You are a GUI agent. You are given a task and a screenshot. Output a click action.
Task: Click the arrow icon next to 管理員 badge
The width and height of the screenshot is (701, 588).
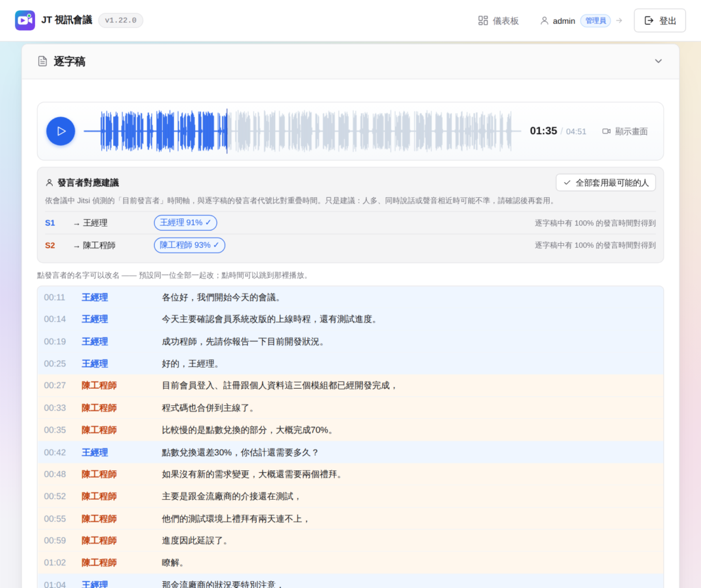pyautogui.click(x=619, y=21)
